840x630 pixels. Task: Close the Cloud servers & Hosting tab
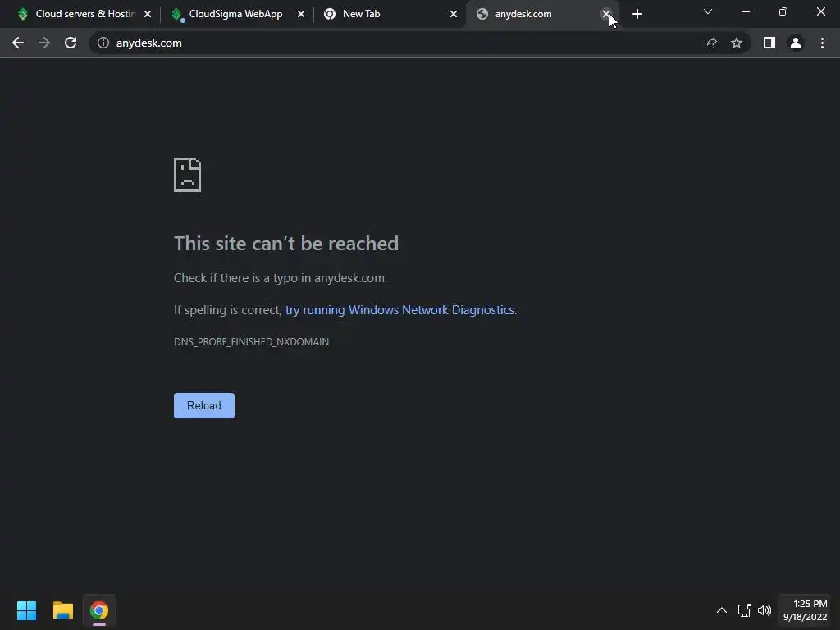148,14
